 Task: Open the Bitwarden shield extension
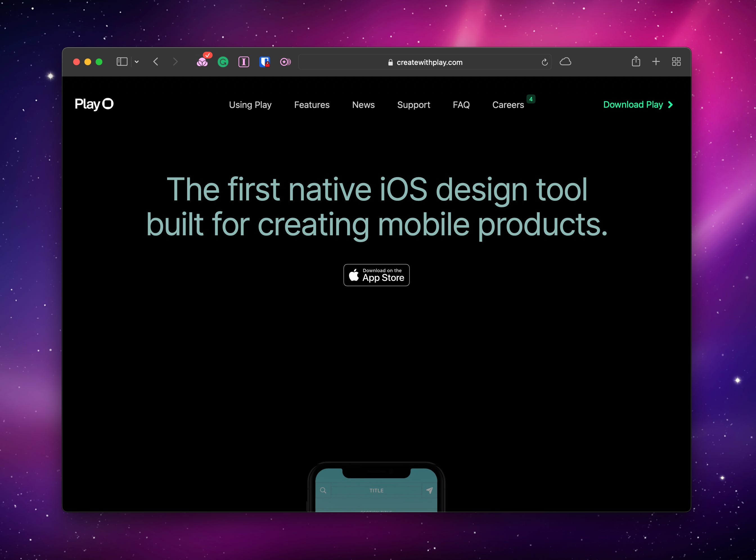point(265,62)
